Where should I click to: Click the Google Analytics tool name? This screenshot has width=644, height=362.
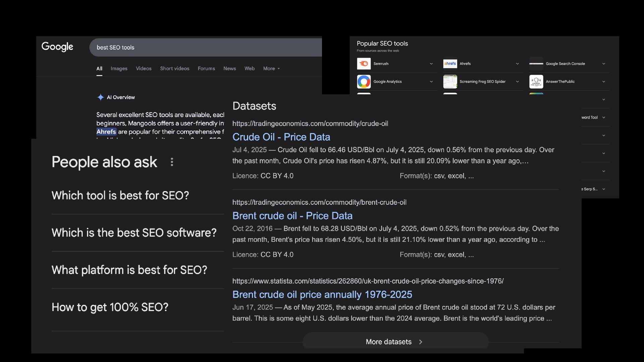[387, 82]
